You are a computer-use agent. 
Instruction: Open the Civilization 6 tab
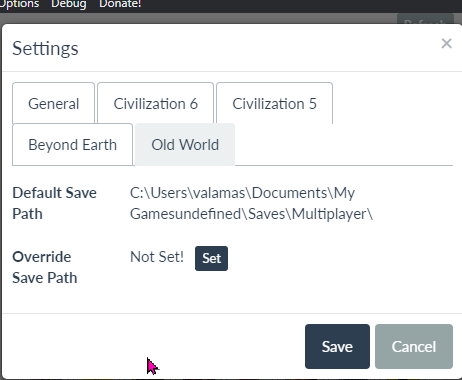(x=156, y=104)
